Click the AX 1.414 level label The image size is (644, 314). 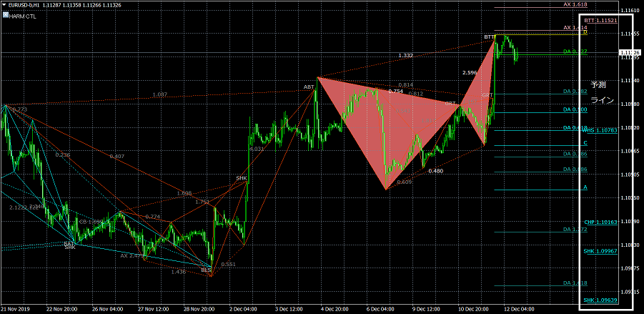pos(574,27)
